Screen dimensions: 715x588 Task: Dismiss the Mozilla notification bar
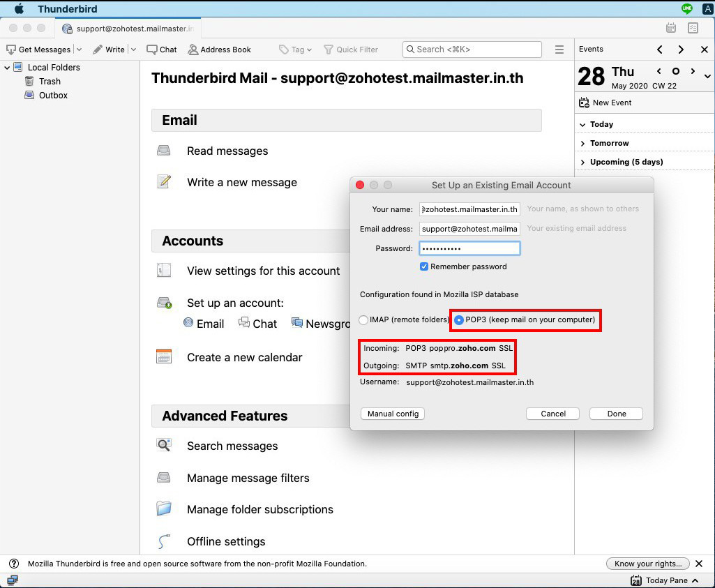[698, 564]
